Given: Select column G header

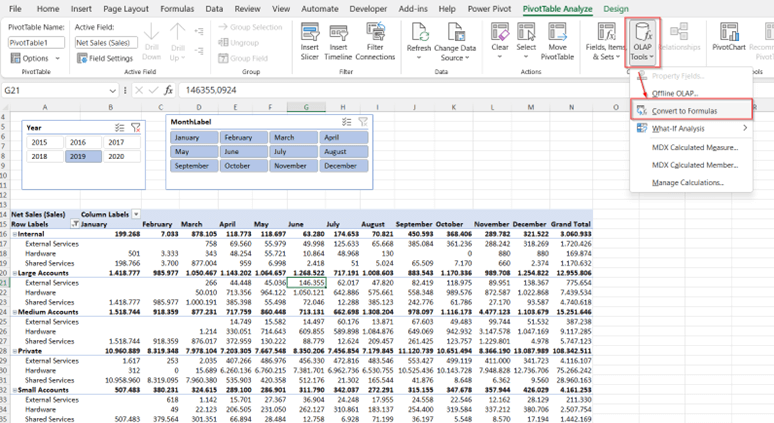Looking at the screenshot, I should click(x=306, y=107).
